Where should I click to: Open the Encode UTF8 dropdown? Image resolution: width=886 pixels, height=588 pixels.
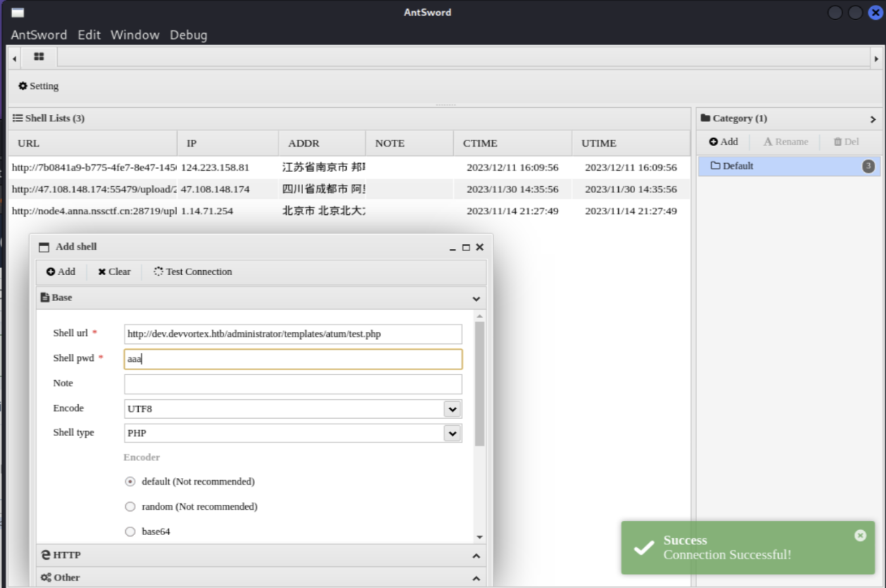coord(453,409)
